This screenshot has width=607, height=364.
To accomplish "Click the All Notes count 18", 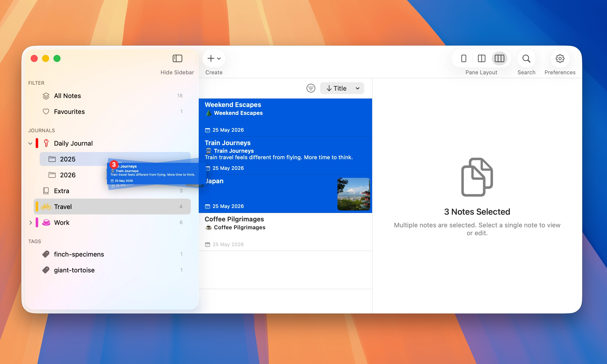I will (180, 96).
